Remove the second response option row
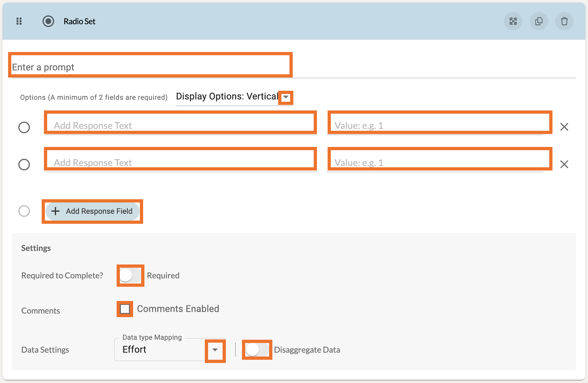This screenshot has height=383, width=588. point(564,164)
